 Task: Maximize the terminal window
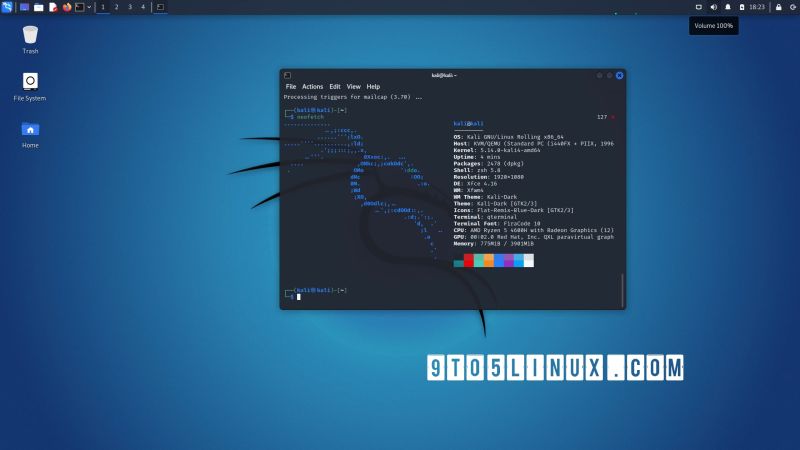tap(609, 76)
